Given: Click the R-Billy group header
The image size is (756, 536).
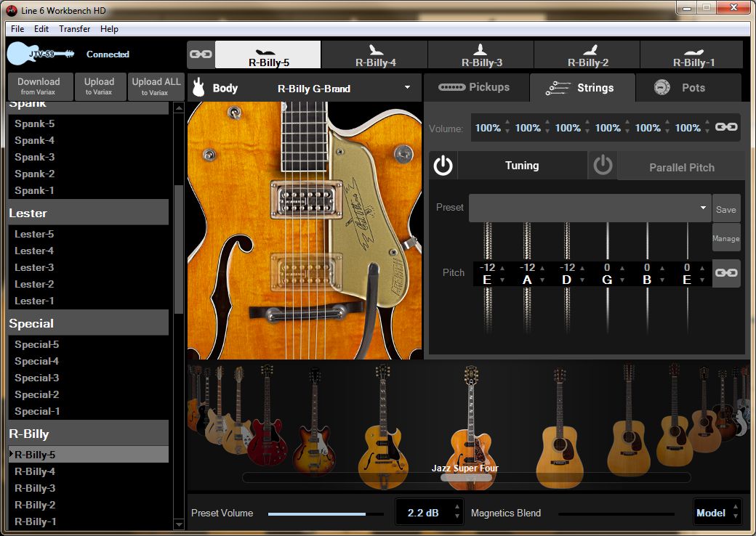Looking at the screenshot, I should coord(89,434).
